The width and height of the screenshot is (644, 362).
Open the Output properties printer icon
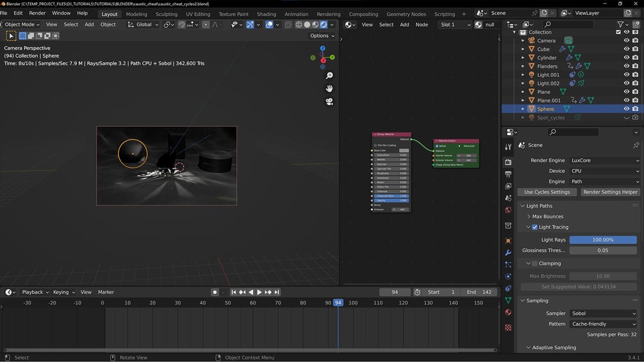tap(508, 174)
